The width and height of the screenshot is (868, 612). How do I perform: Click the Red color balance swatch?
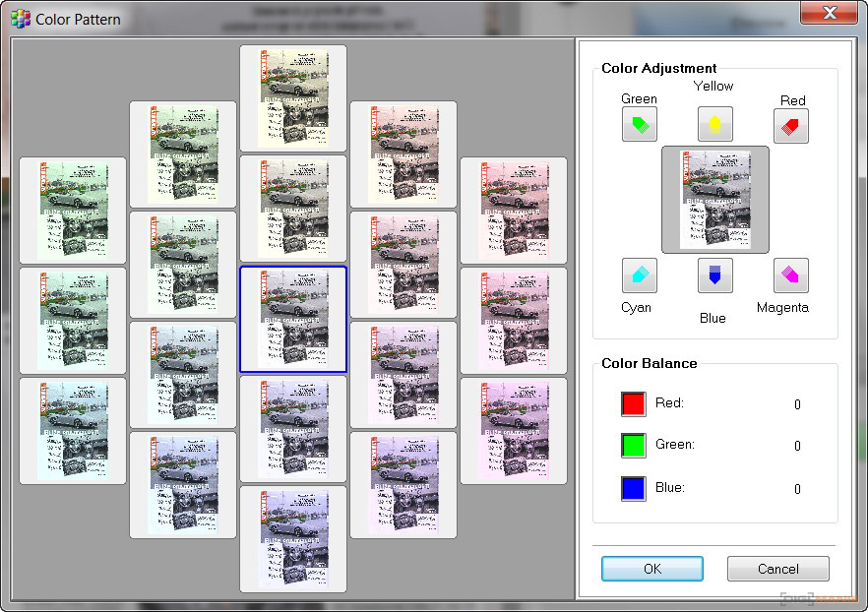click(633, 404)
